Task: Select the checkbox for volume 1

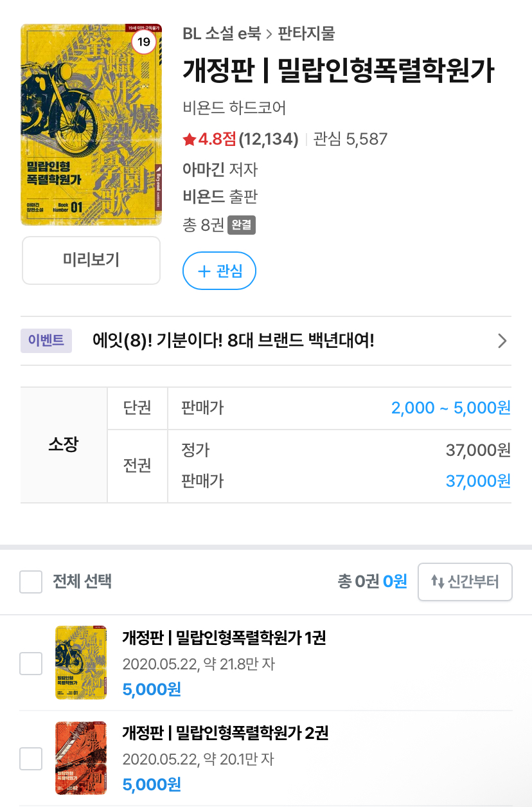Action: (x=31, y=663)
